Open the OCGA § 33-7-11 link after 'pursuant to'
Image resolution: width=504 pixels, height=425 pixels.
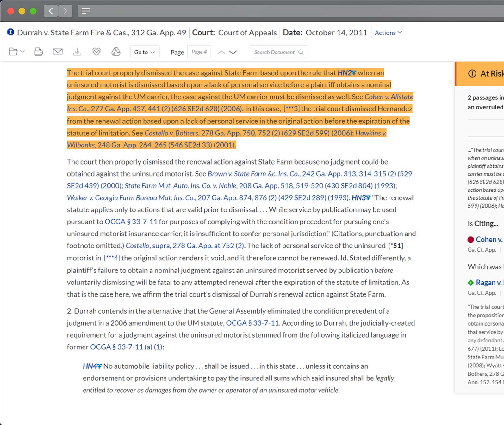tap(131, 222)
